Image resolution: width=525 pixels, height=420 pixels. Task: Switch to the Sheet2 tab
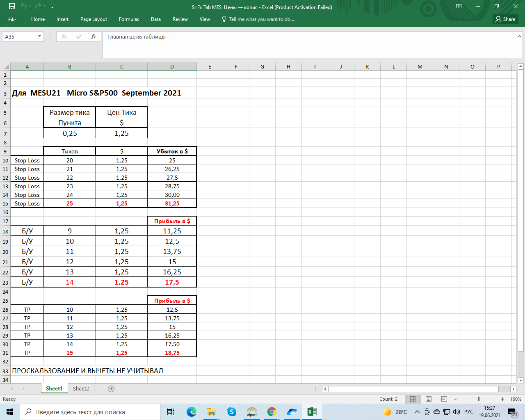tap(81, 389)
